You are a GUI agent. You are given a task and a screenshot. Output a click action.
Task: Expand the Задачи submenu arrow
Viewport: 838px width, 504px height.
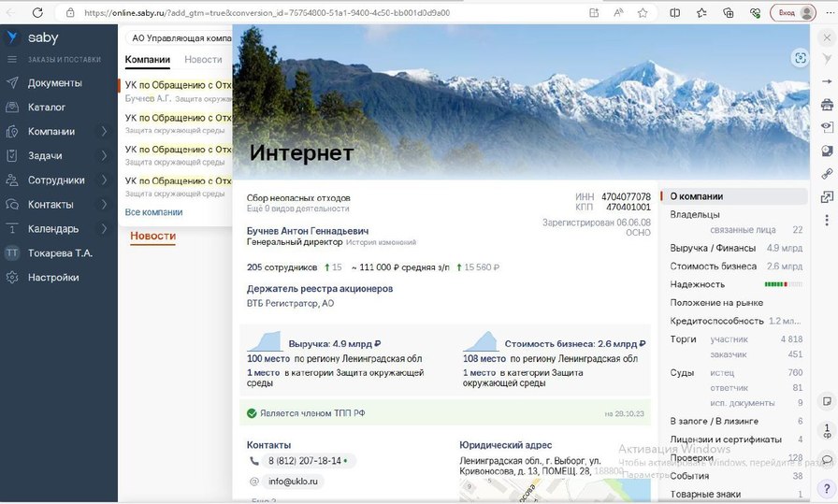point(104,155)
